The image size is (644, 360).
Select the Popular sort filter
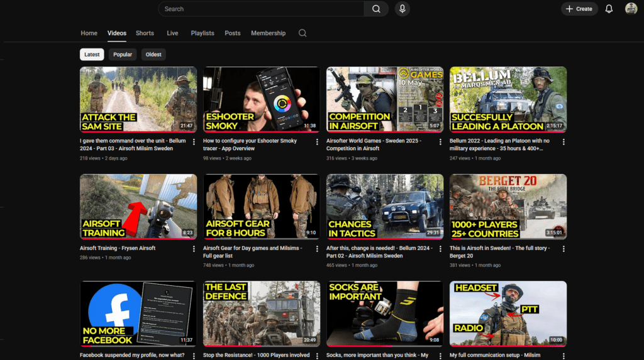coord(123,55)
